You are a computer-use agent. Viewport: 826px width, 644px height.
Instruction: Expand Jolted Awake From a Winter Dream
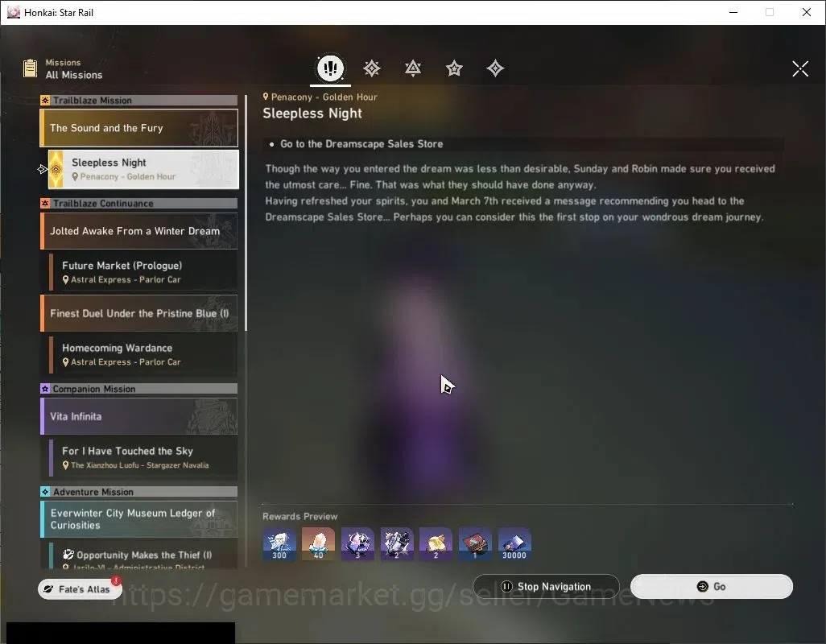click(139, 231)
